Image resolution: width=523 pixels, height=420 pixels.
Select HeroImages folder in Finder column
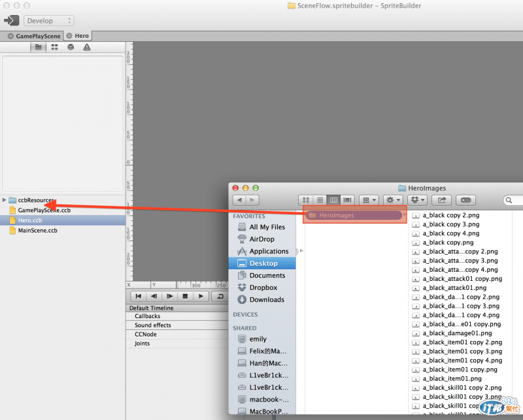354,216
